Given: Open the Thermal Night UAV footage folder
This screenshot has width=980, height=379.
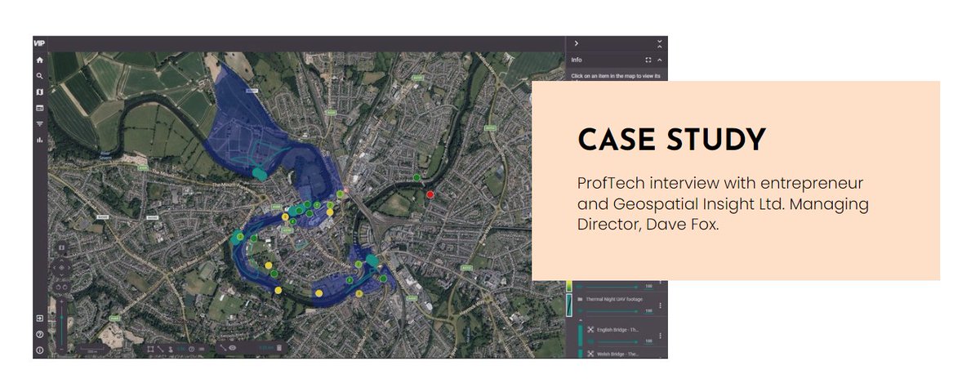Looking at the screenshot, I should (x=614, y=299).
